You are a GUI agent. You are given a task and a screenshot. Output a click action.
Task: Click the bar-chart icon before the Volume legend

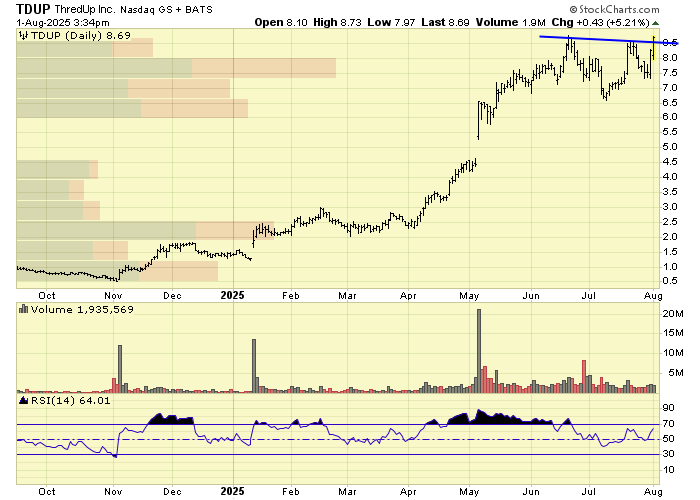[x=24, y=309]
